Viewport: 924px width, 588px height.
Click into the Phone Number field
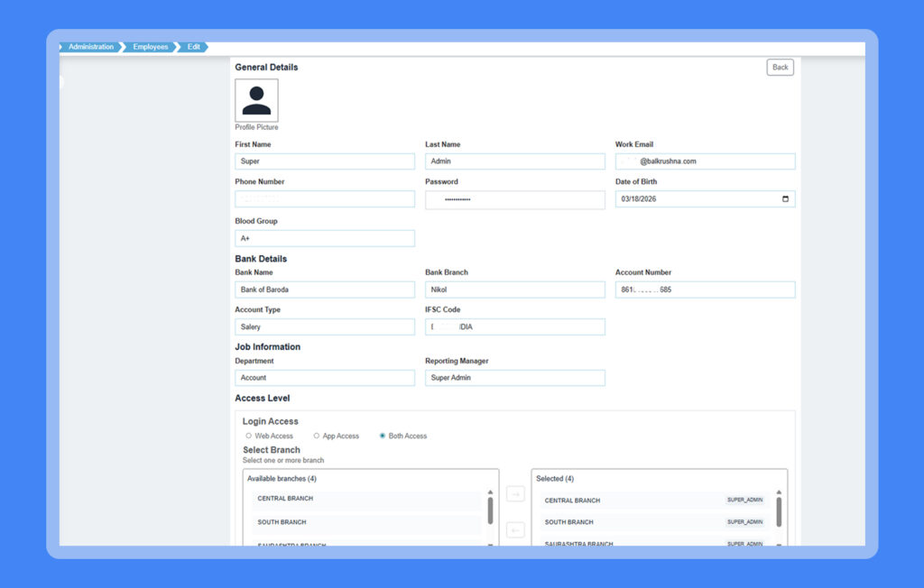click(325, 199)
